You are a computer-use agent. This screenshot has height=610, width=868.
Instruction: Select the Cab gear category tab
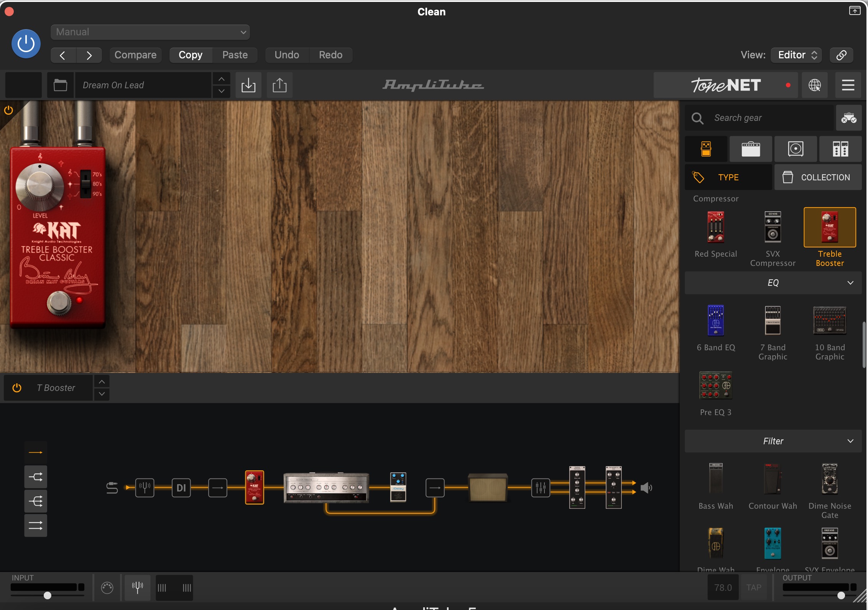click(796, 149)
